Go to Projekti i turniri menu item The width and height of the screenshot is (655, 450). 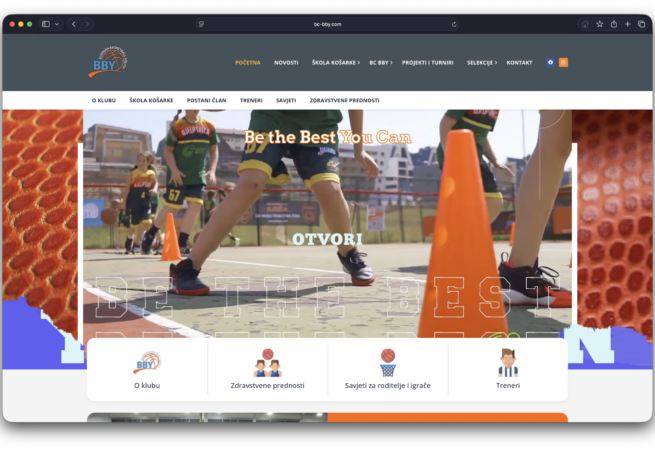pyautogui.click(x=427, y=62)
